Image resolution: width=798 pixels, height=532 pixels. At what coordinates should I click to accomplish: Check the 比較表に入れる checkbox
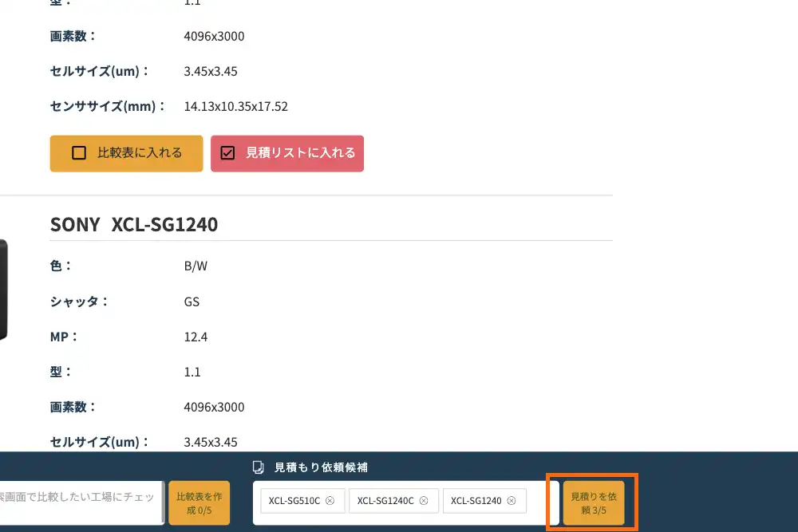click(79, 153)
